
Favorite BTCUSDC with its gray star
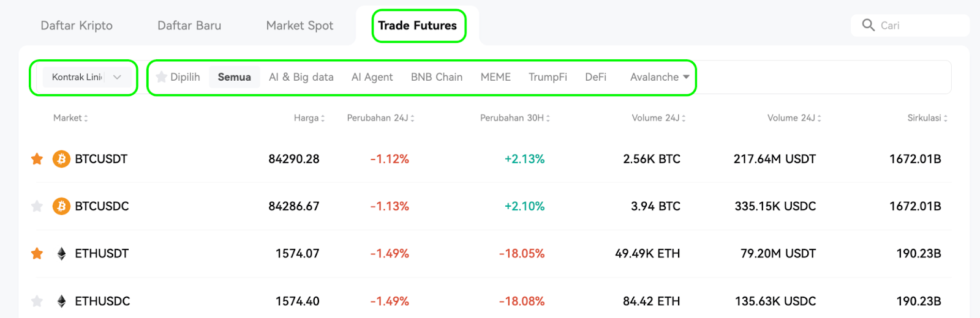point(37,206)
